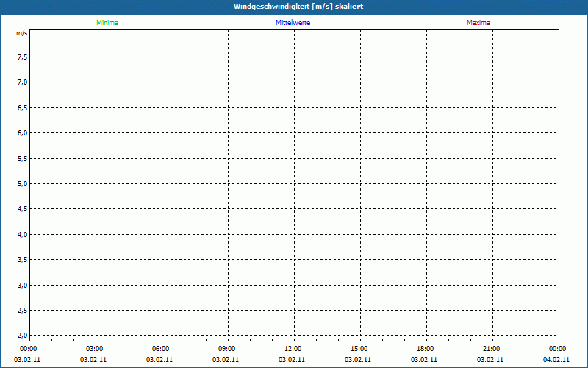This screenshot has height=368, width=588.
Task: Click the 3,5 y-axis value
Action: [23, 260]
